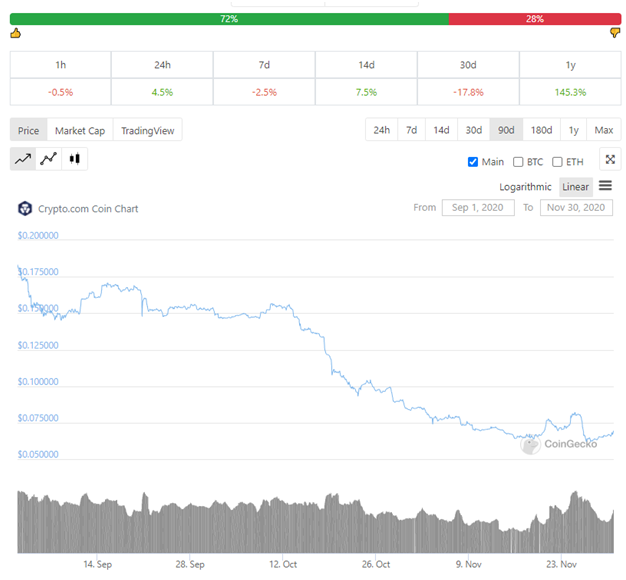This screenshot has height=580, width=626.
Task: Click the red 28% sentiment bar
Action: point(535,19)
